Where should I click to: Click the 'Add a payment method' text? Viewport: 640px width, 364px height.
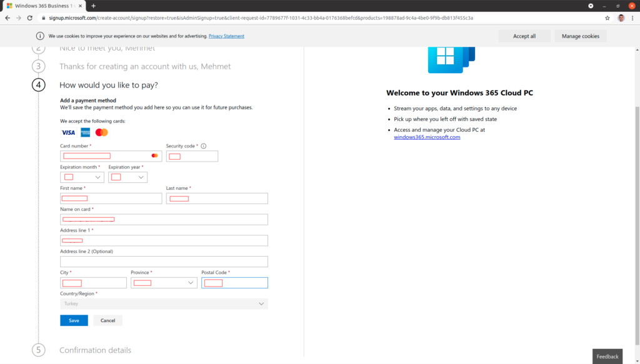[88, 101]
